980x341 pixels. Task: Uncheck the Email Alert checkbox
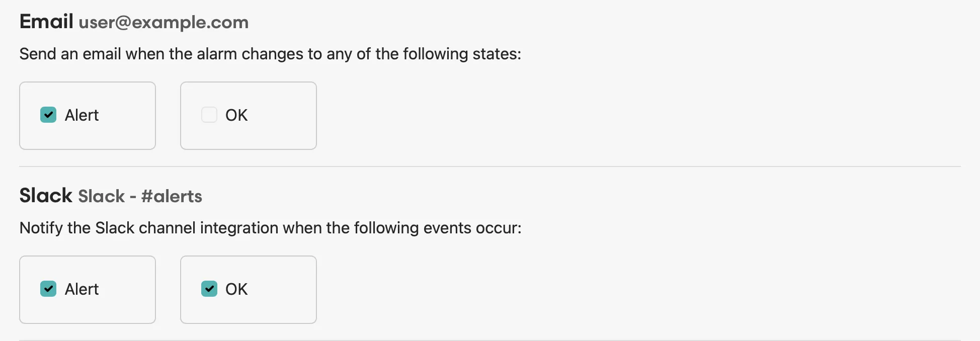click(48, 115)
